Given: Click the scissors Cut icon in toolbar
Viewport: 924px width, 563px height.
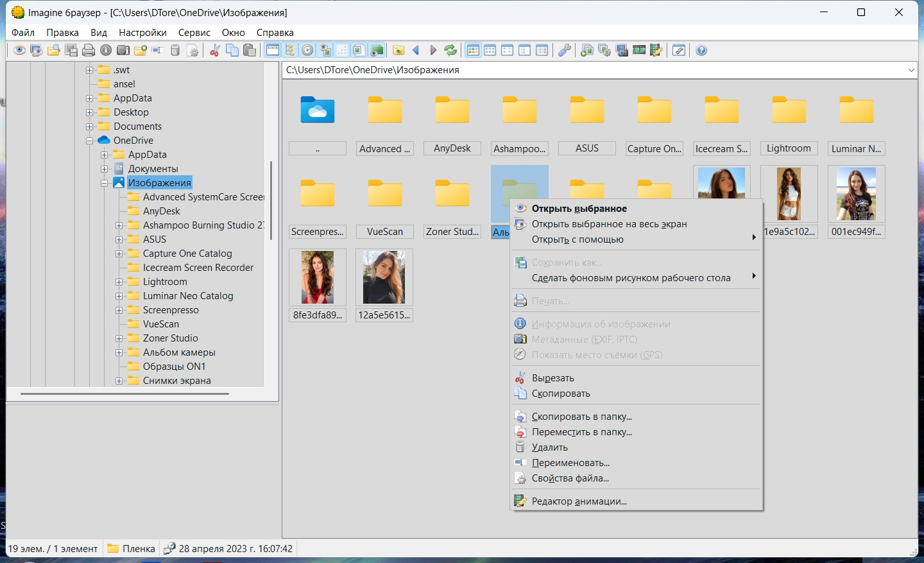Looking at the screenshot, I should tap(215, 51).
